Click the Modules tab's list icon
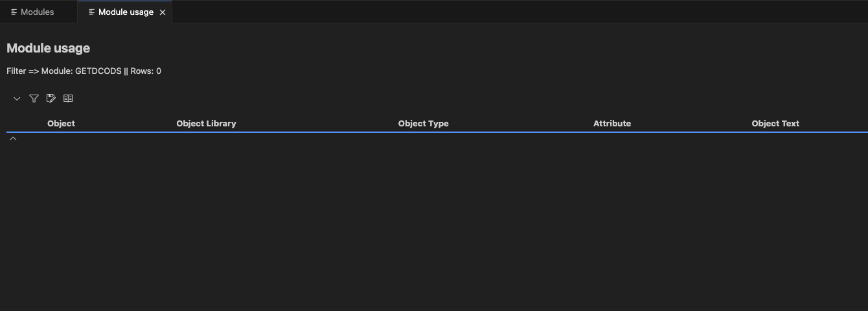Screen dimensions: 868x311 tap(14, 12)
